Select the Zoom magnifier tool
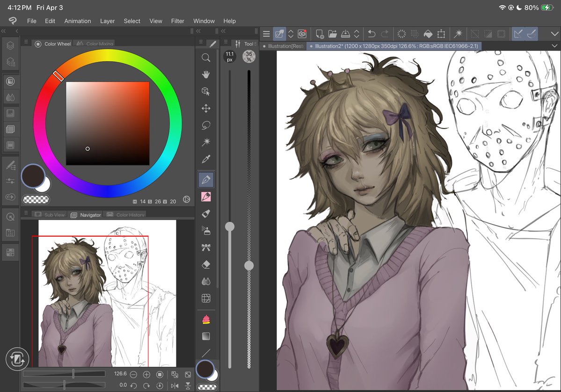 tap(206, 58)
